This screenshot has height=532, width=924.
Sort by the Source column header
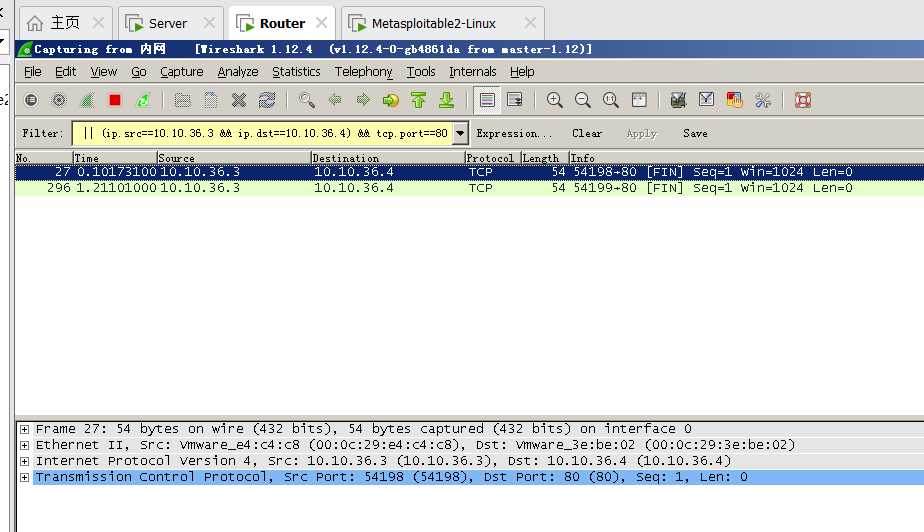(x=234, y=158)
